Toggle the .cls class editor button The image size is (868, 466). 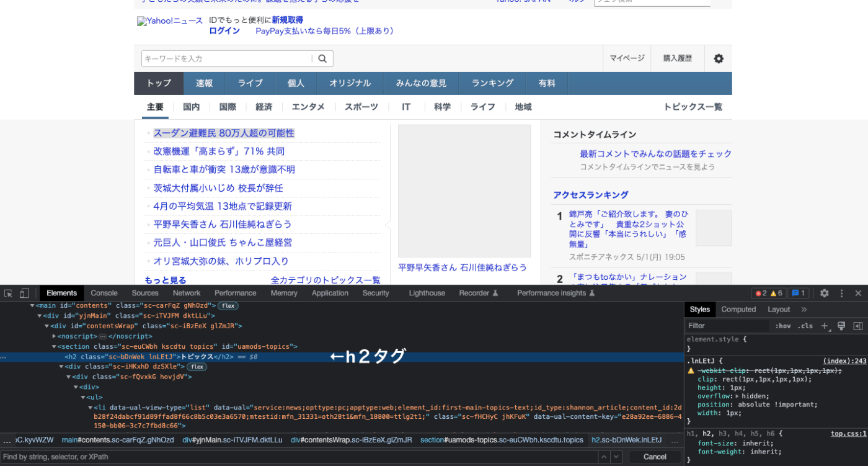pyautogui.click(x=805, y=326)
